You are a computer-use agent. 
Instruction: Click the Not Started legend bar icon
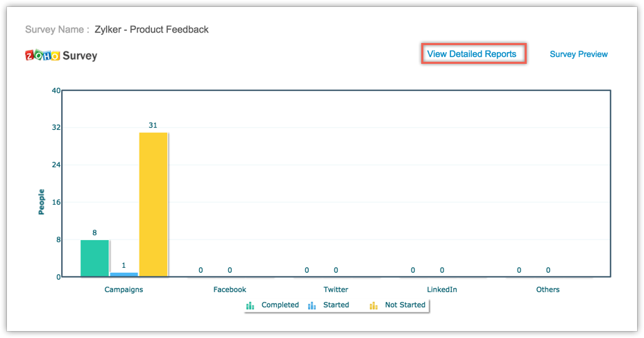(x=373, y=305)
